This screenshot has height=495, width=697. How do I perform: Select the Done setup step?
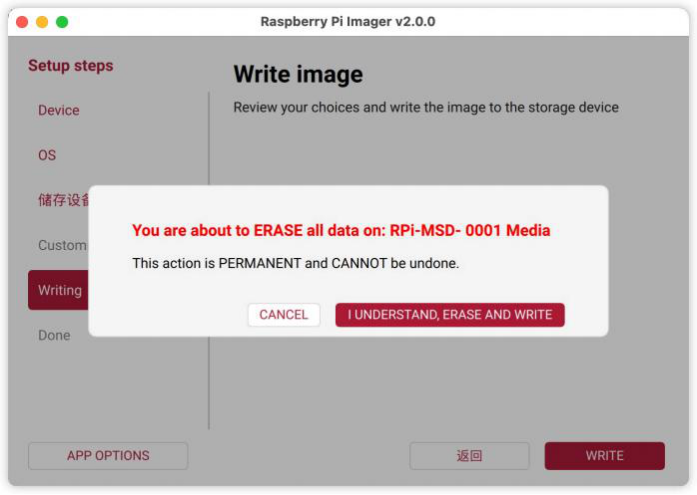tap(54, 335)
